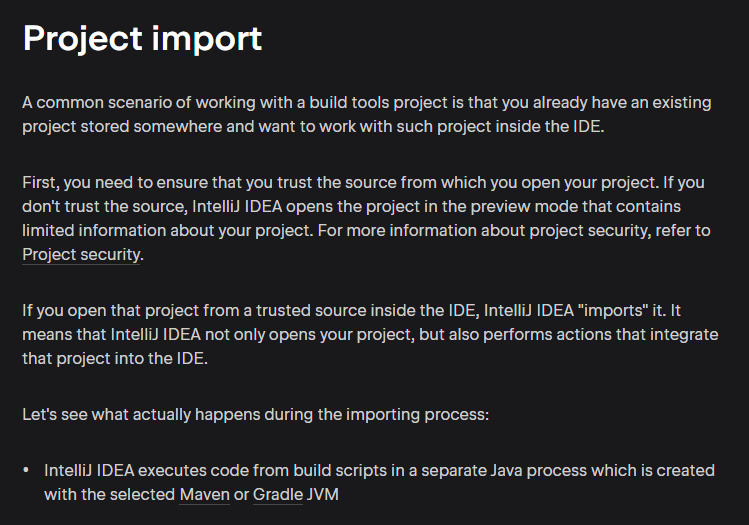Click the word 'JVM' after Gradle
The height and width of the screenshot is (525, 749).
[323, 495]
